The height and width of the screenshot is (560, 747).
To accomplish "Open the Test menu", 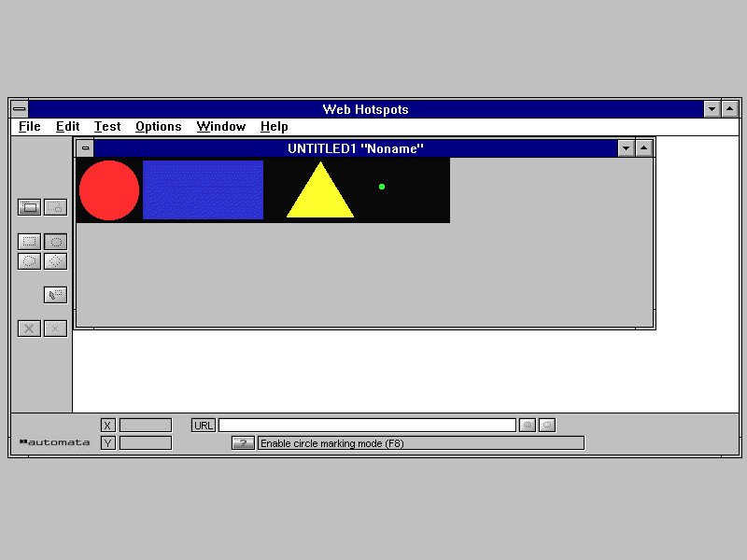I will (107, 127).
